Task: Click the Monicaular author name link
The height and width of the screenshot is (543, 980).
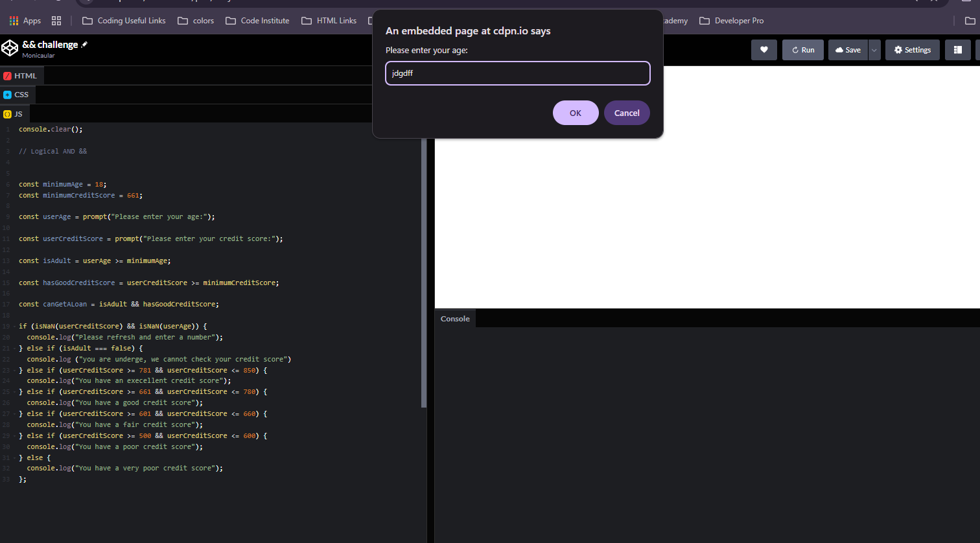Action: (38, 54)
